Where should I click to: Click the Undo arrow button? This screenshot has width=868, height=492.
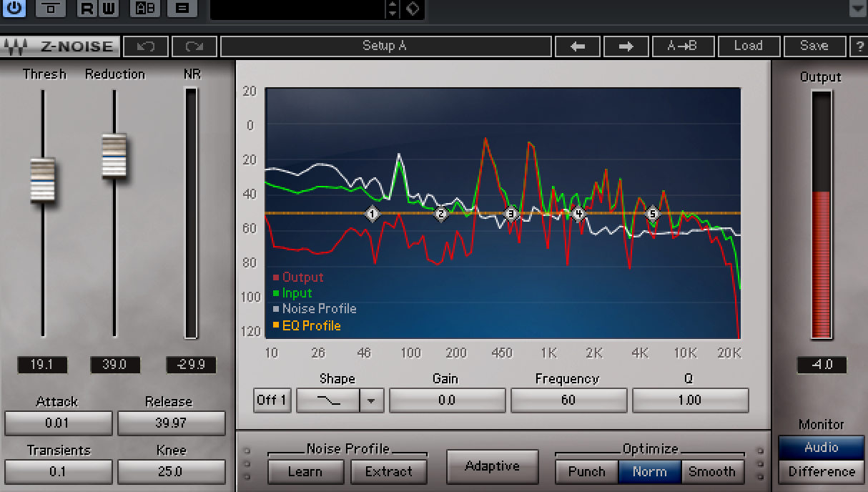[x=146, y=46]
